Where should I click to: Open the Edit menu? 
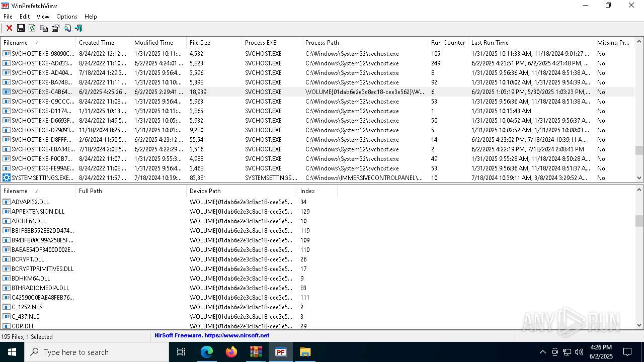pos(25,17)
